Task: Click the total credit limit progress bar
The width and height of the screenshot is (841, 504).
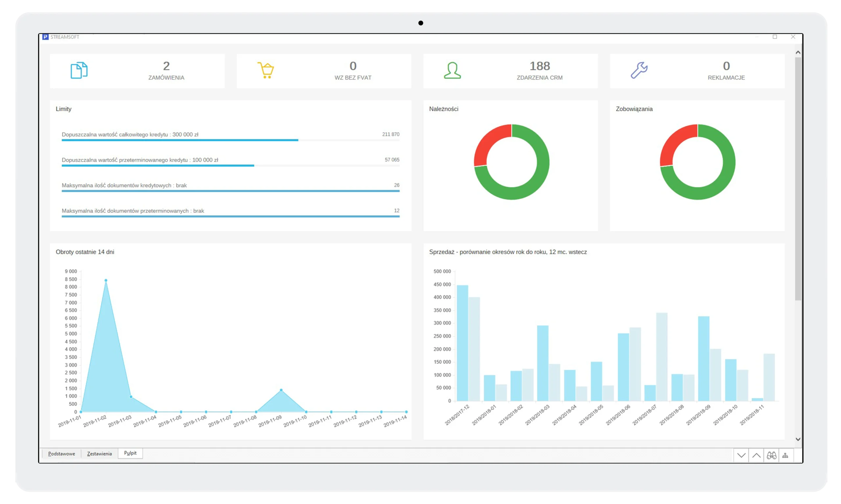Action: coord(180,140)
